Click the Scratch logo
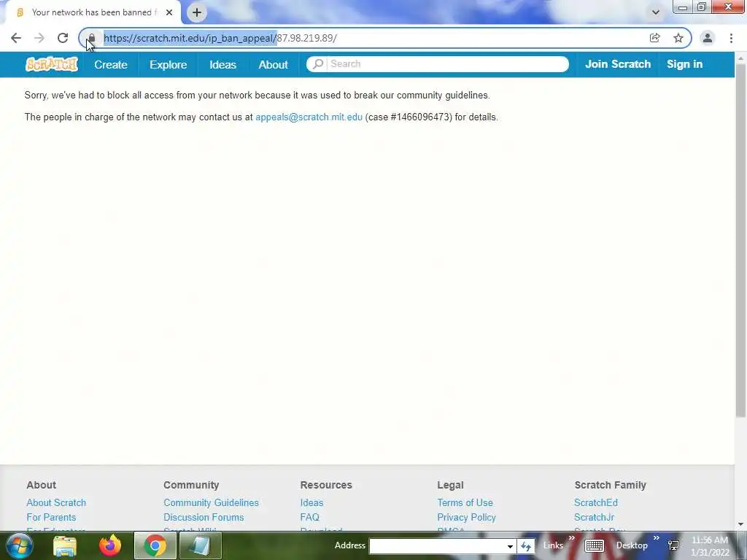Viewport: 747px width, 560px height. 52,64
